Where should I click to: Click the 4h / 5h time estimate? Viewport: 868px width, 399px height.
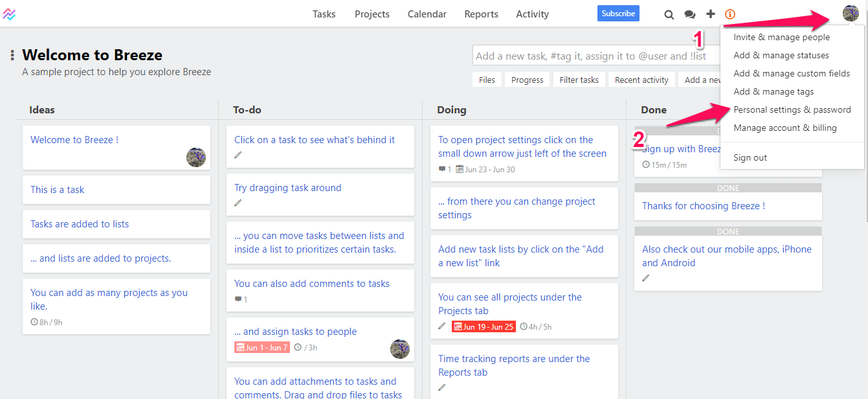[x=536, y=327]
